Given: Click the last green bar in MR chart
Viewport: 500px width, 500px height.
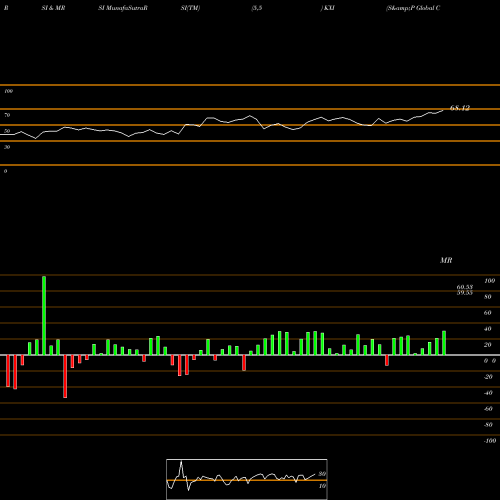Looking at the screenshot, I should click(444, 343).
